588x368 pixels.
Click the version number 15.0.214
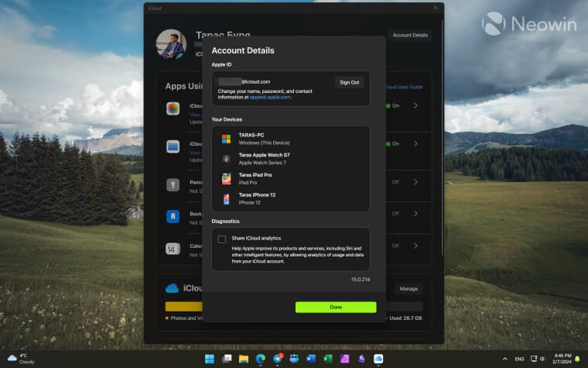tap(361, 280)
